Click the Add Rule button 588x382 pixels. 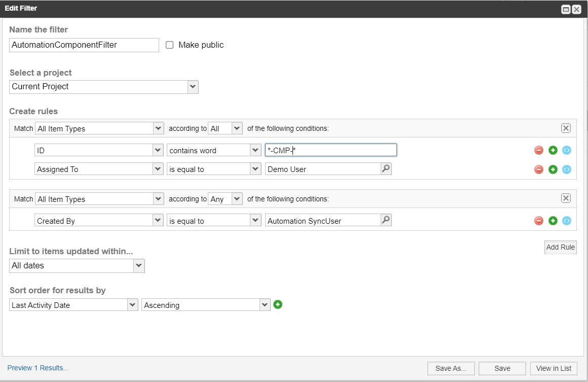560,247
